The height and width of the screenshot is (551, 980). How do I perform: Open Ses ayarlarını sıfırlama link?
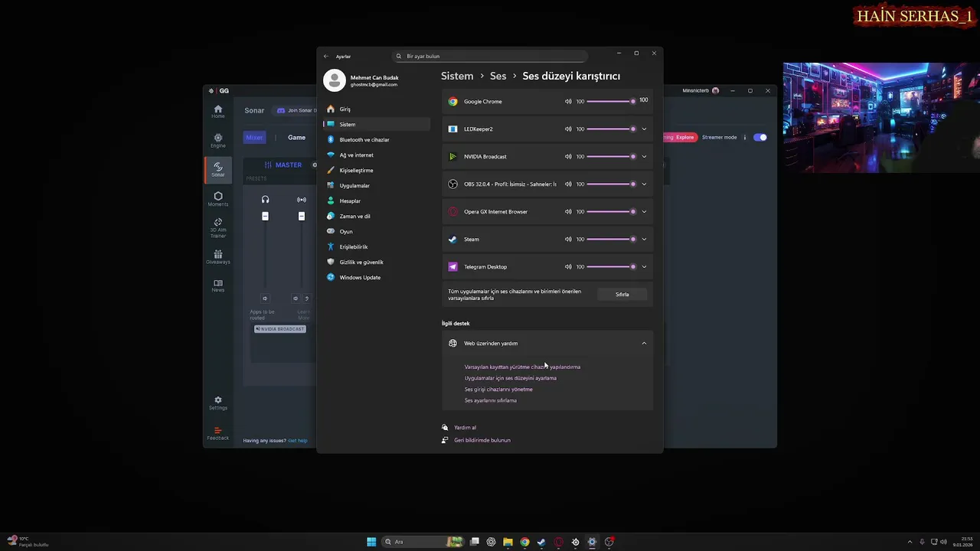point(491,400)
